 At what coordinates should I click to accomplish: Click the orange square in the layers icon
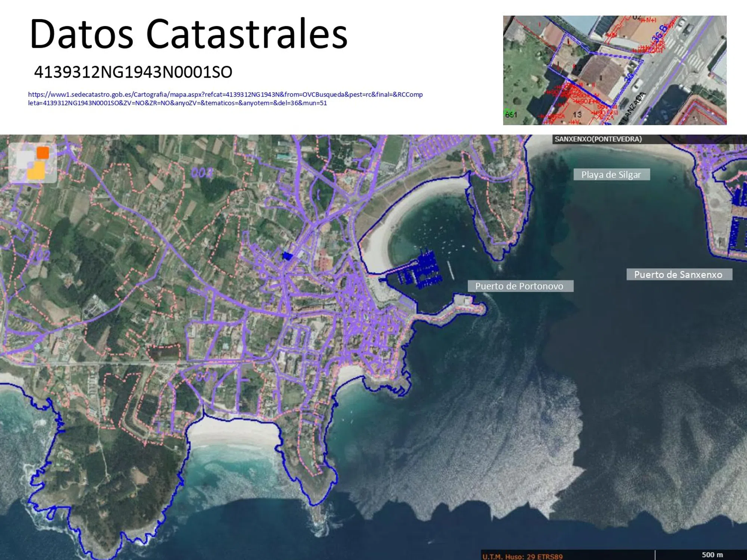43,153
